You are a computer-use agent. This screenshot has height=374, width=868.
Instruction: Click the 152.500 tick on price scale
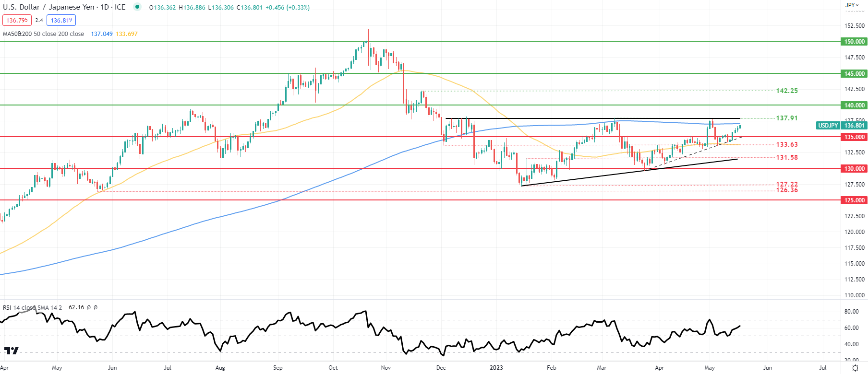(x=855, y=26)
